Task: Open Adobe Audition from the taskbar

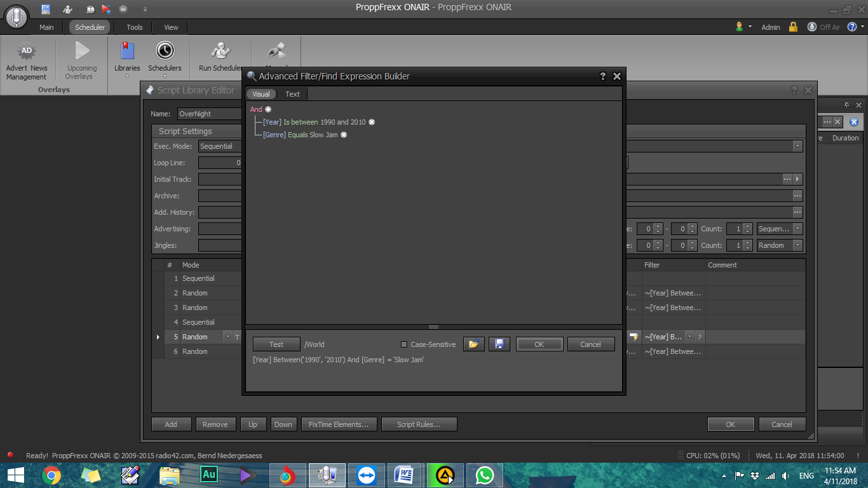Action: pyautogui.click(x=209, y=475)
